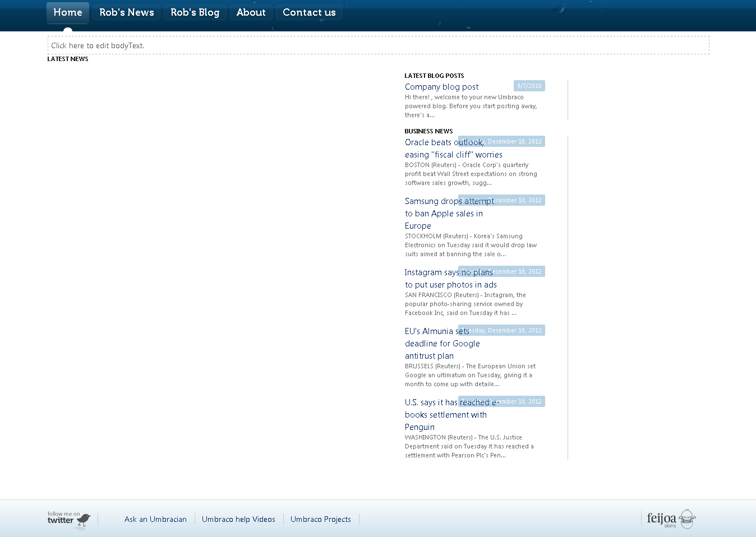Screen dimensions: 756x537
Task: Click the Oracle article date badge
Action: (x=501, y=141)
